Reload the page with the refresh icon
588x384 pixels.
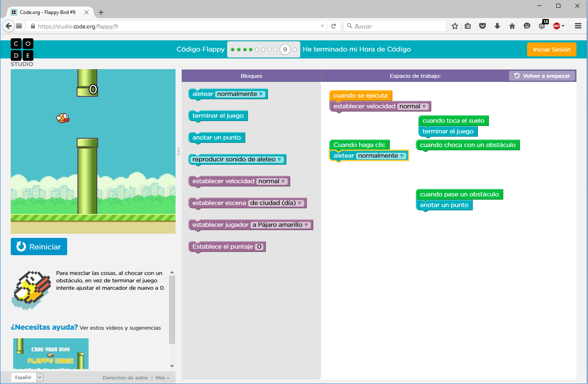tap(334, 26)
